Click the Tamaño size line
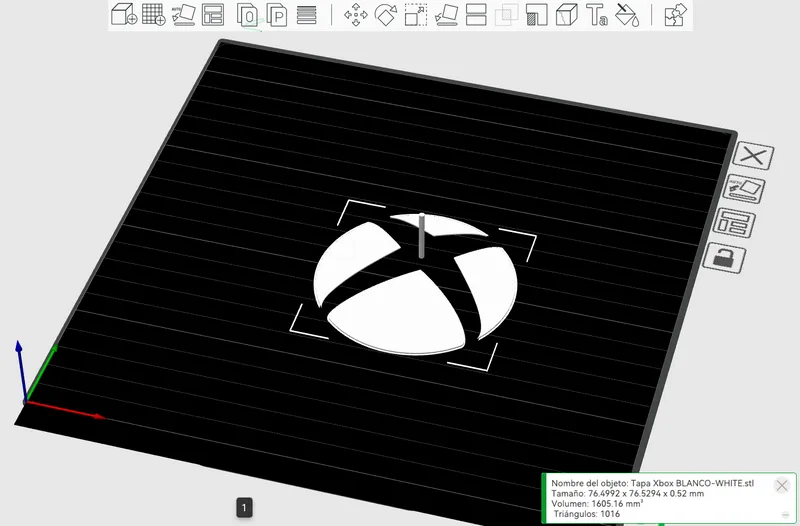The width and height of the screenshot is (800, 526). [628, 493]
